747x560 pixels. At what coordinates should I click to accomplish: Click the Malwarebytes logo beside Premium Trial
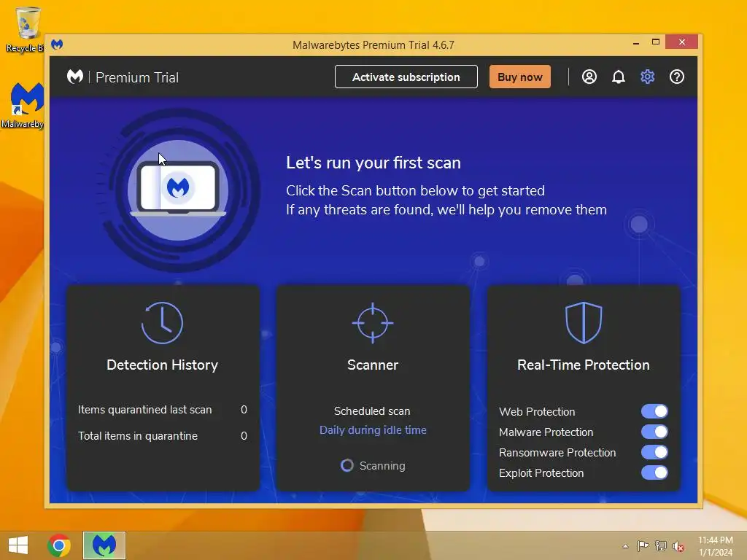75,77
